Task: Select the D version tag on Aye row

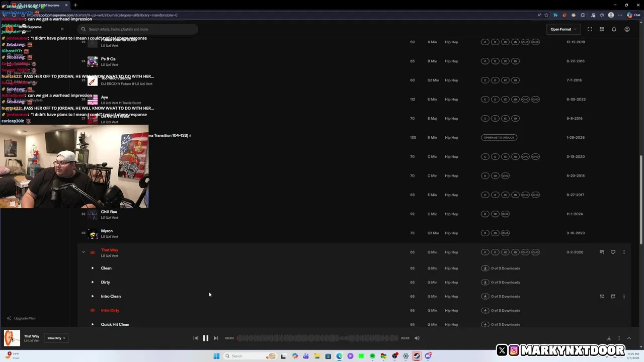Action: coord(495,99)
